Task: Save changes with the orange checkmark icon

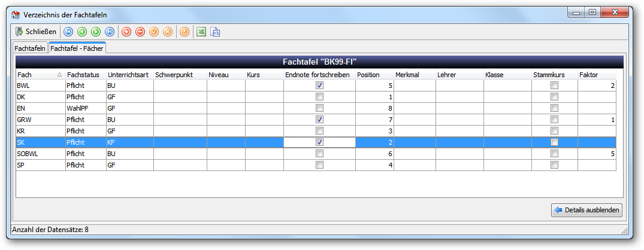Action: click(x=154, y=32)
